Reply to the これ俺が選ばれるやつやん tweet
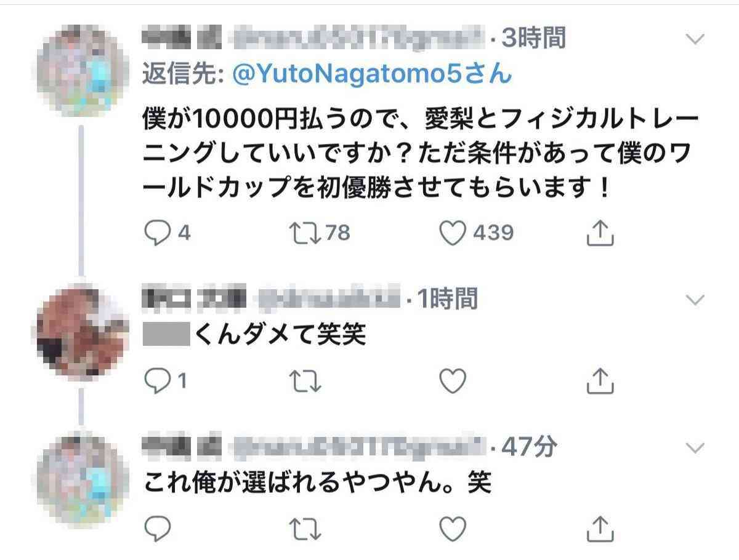 (x=158, y=529)
